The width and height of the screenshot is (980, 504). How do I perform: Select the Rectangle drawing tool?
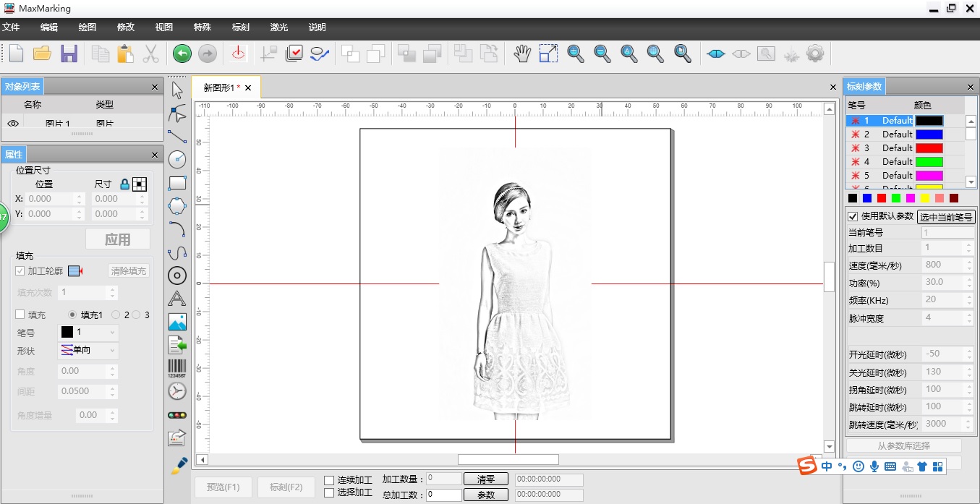tap(177, 183)
